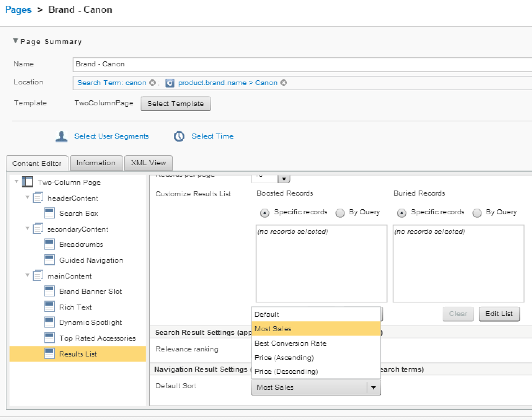Collapse the Two-Column Page tree node
This screenshot has height=420, width=532.
point(16,181)
